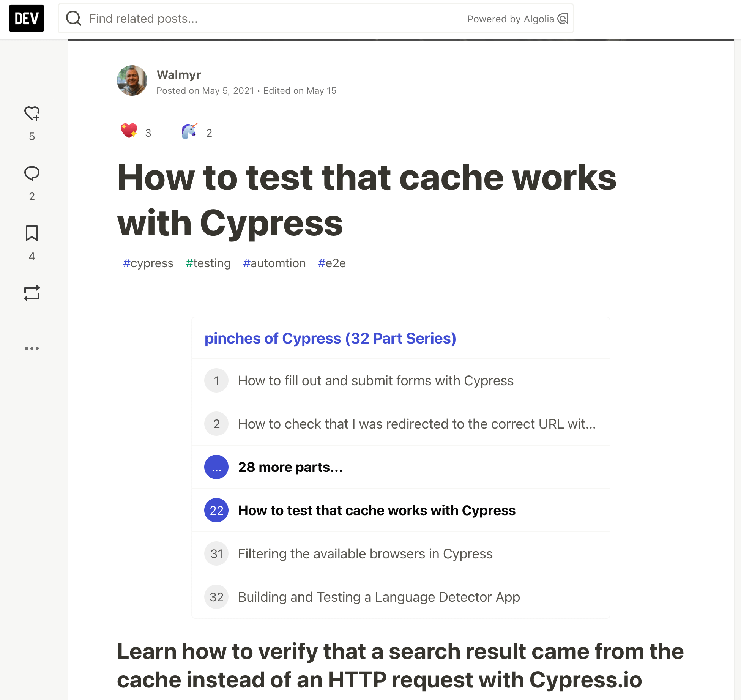Click the unicorn reaction count 2
Screen dimensions: 741x700
pyautogui.click(x=209, y=133)
